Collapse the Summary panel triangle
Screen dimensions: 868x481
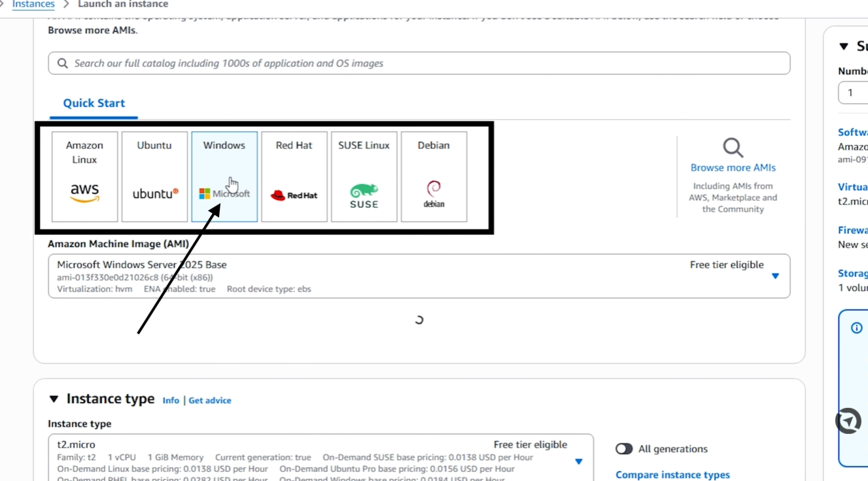click(844, 46)
